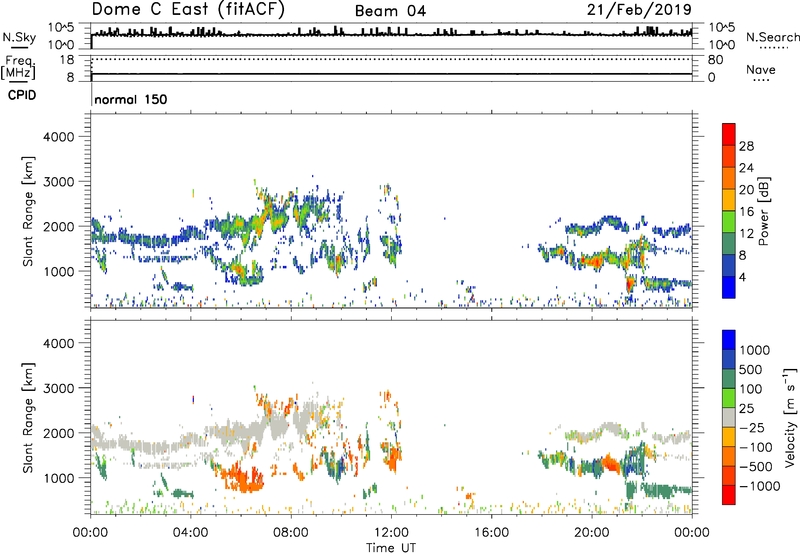Click the 'Nave' legend label

760,70
